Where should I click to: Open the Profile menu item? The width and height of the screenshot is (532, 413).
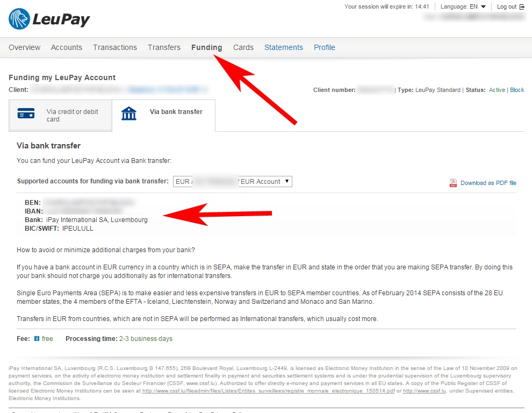[x=325, y=47]
